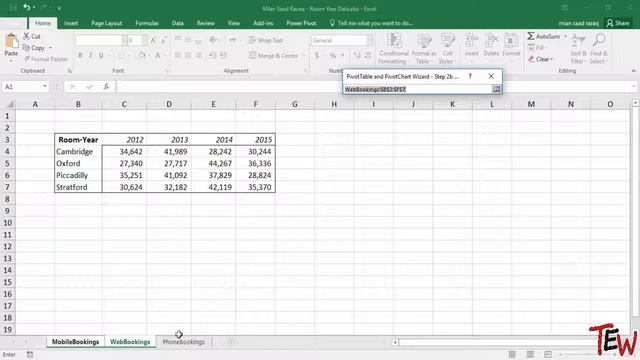640x360 pixels.
Task: Open Clipboard pane launcher
Action: (x=70, y=71)
